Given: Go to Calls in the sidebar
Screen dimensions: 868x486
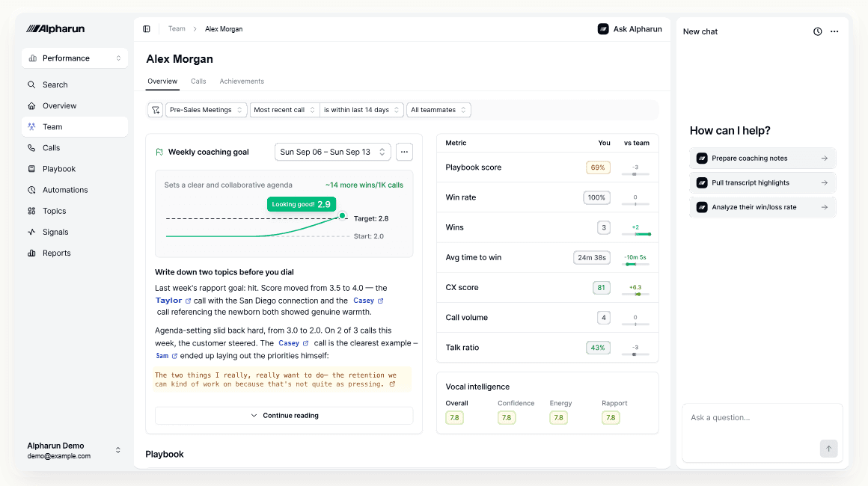Looking at the screenshot, I should (x=75, y=147).
